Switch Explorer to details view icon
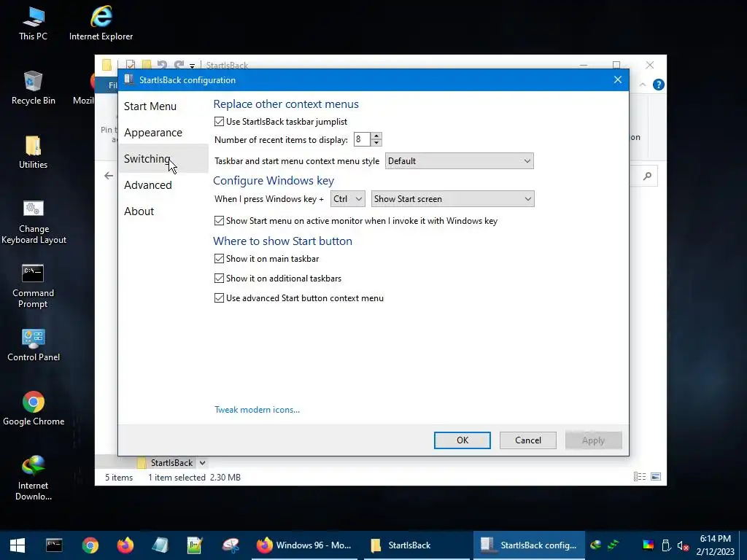The width and height of the screenshot is (747, 560). click(x=640, y=477)
